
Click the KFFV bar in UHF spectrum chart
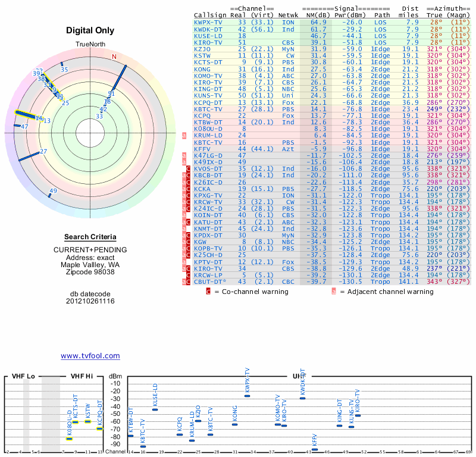pyautogui.click(x=315, y=450)
